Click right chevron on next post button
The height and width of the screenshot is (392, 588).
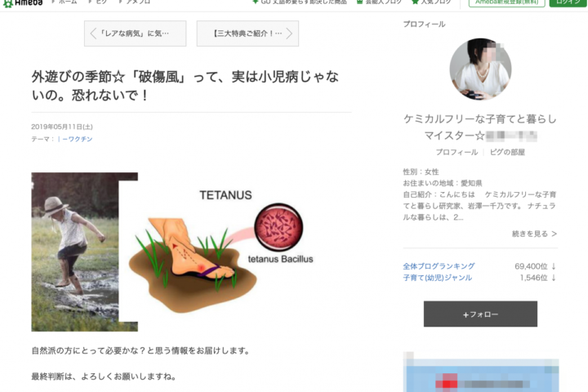click(x=289, y=33)
